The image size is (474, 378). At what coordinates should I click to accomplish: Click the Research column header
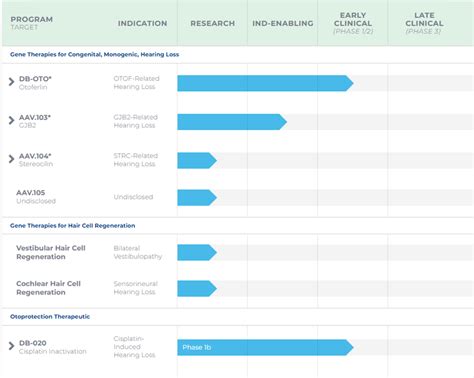[x=212, y=23]
